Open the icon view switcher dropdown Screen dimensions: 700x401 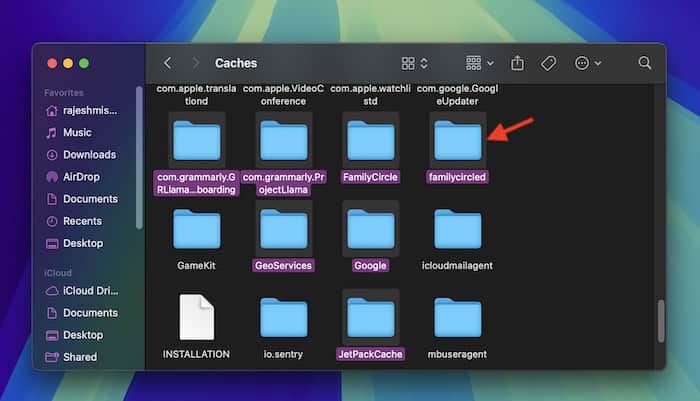[415, 63]
